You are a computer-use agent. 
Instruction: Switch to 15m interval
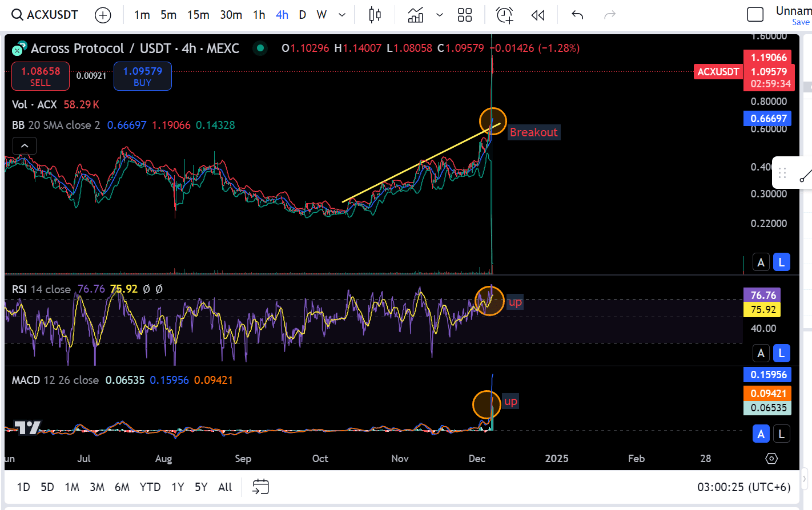198,15
